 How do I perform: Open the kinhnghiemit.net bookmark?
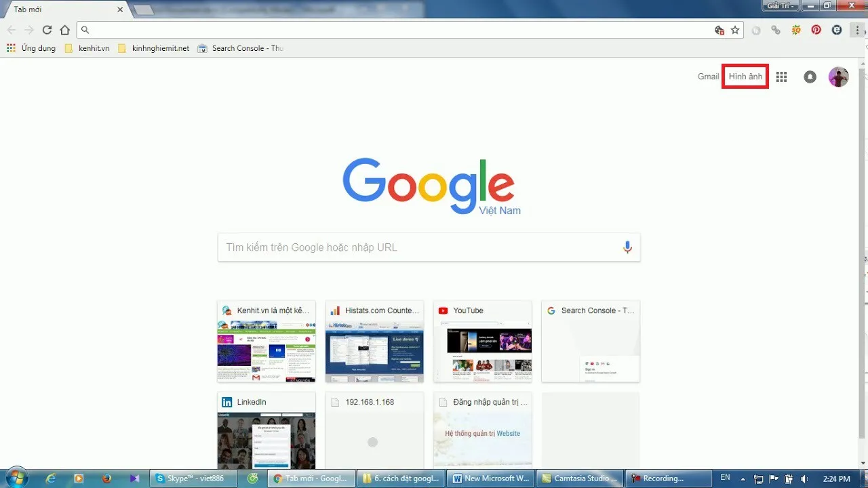[x=153, y=48]
